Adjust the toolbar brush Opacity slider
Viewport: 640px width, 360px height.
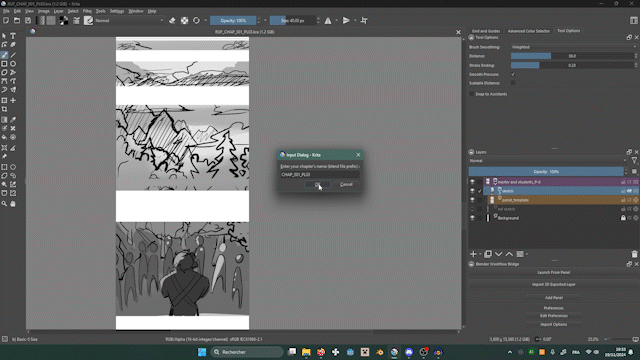point(233,20)
